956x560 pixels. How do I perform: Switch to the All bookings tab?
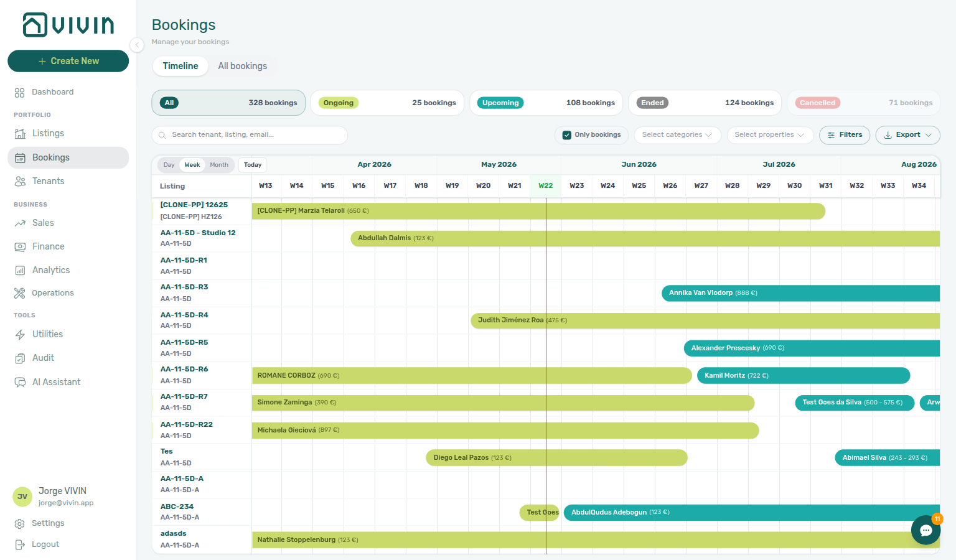243,66
